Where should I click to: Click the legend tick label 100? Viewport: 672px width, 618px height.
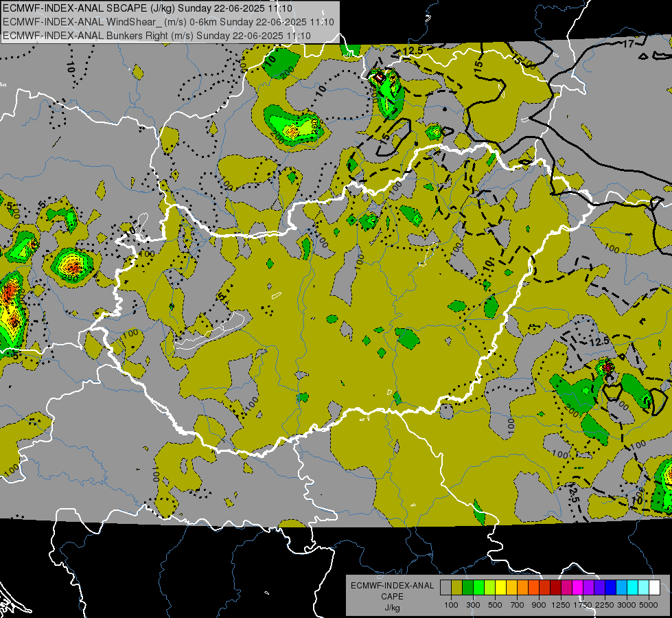(x=451, y=605)
